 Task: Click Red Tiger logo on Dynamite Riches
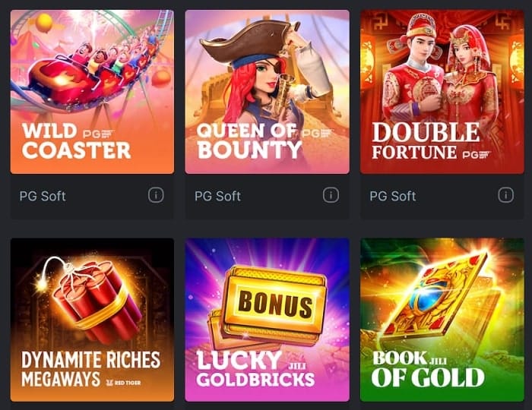(x=123, y=383)
